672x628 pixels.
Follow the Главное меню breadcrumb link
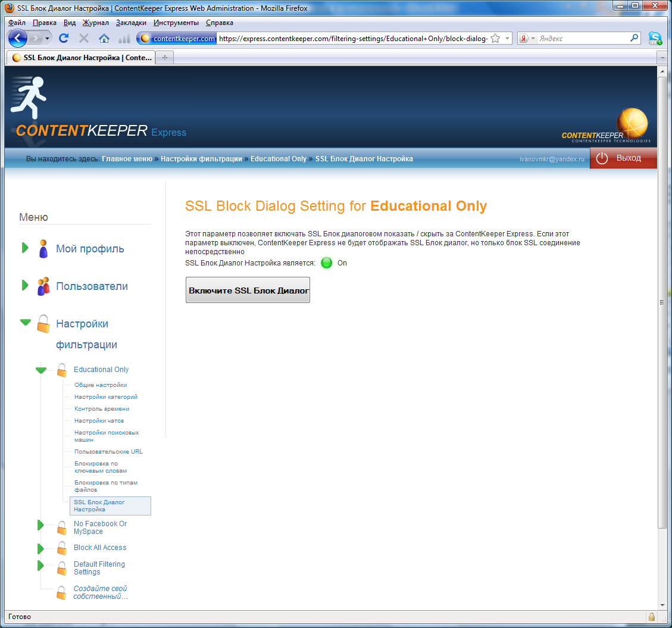click(127, 158)
